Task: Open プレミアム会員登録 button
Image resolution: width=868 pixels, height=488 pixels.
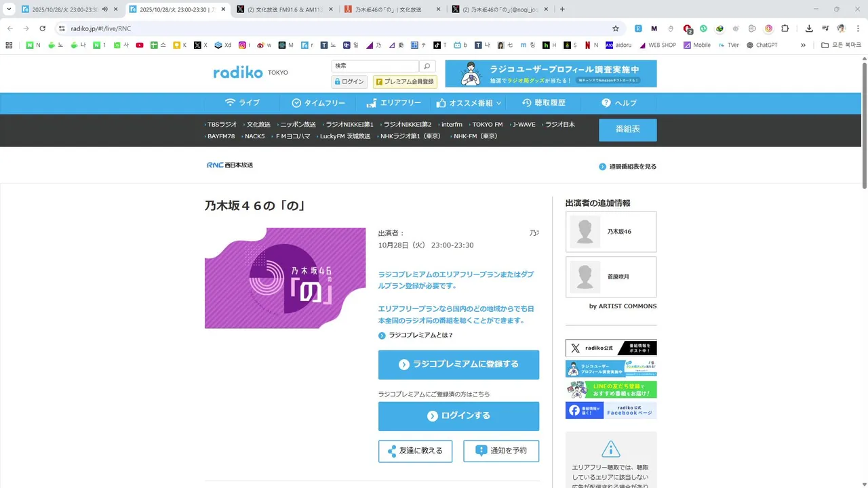Action: coord(405,81)
